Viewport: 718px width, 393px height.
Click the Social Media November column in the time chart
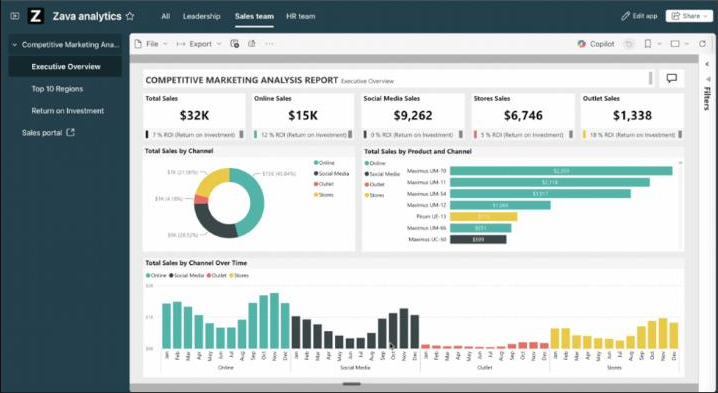point(404,328)
